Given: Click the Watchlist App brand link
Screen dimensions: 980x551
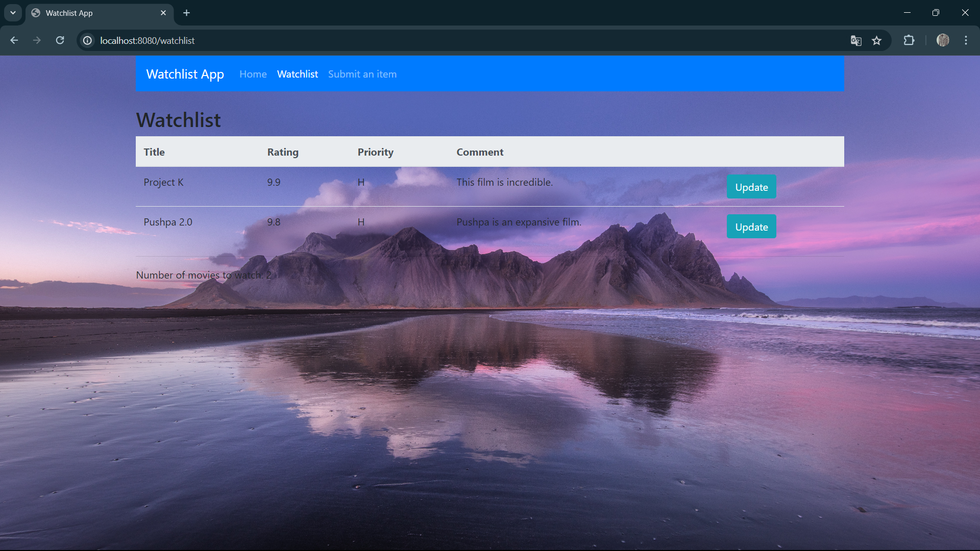Looking at the screenshot, I should (184, 74).
